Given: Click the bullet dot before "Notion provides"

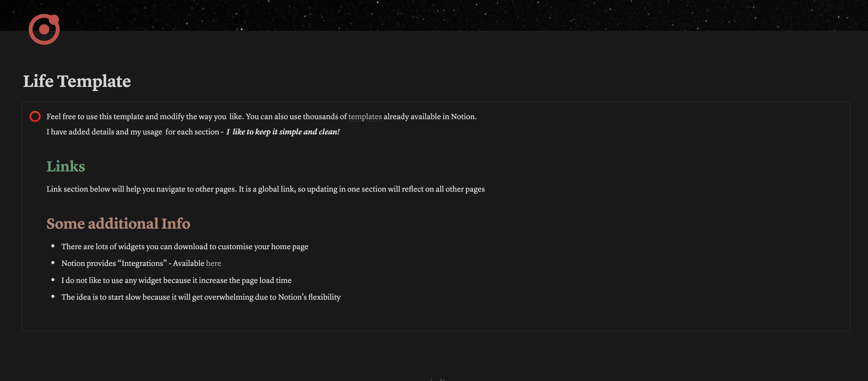Looking at the screenshot, I should coord(53,263).
